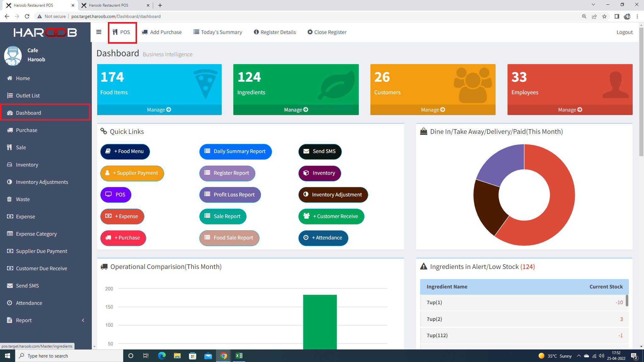
Task: Reload the page
Action: pyautogui.click(x=27, y=16)
